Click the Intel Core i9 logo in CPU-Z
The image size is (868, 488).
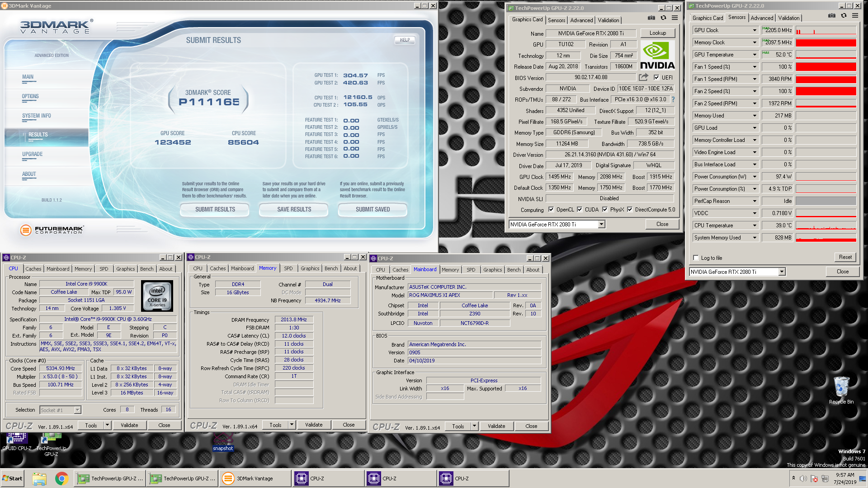point(157,296)
